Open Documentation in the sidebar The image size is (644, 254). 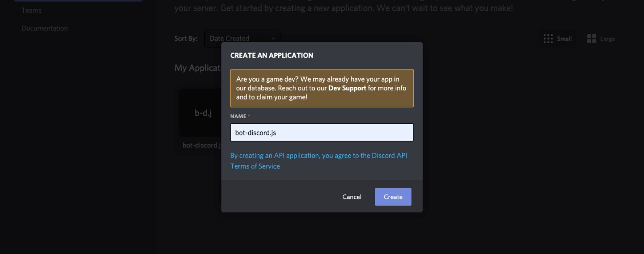(45, 28)
